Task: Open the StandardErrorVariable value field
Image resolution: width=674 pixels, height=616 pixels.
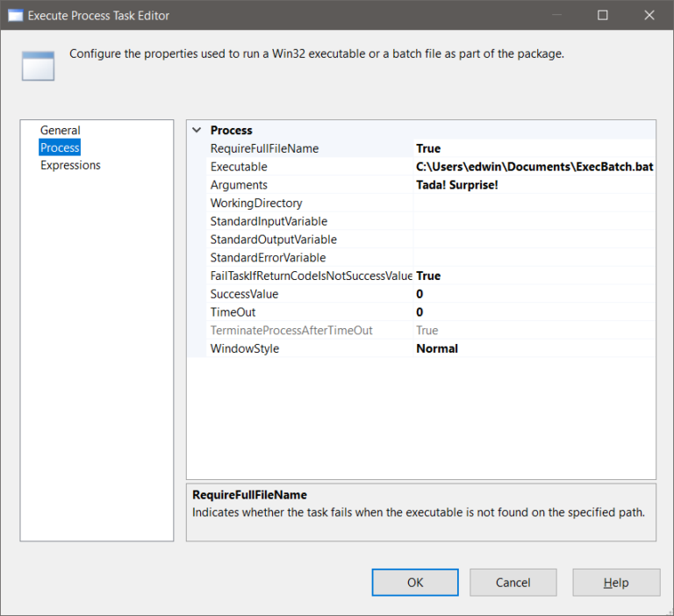Action: (534, 257)
